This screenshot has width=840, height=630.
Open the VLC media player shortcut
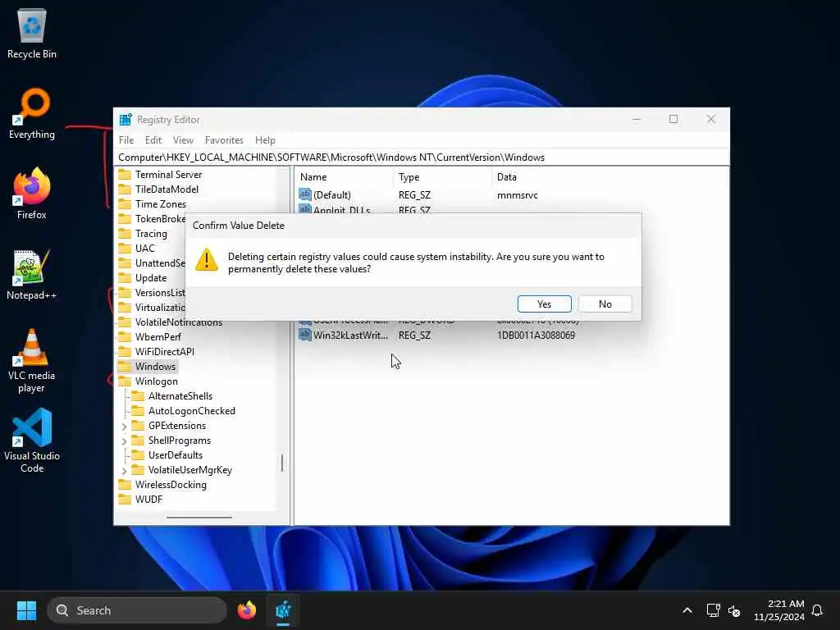(32, 361)
